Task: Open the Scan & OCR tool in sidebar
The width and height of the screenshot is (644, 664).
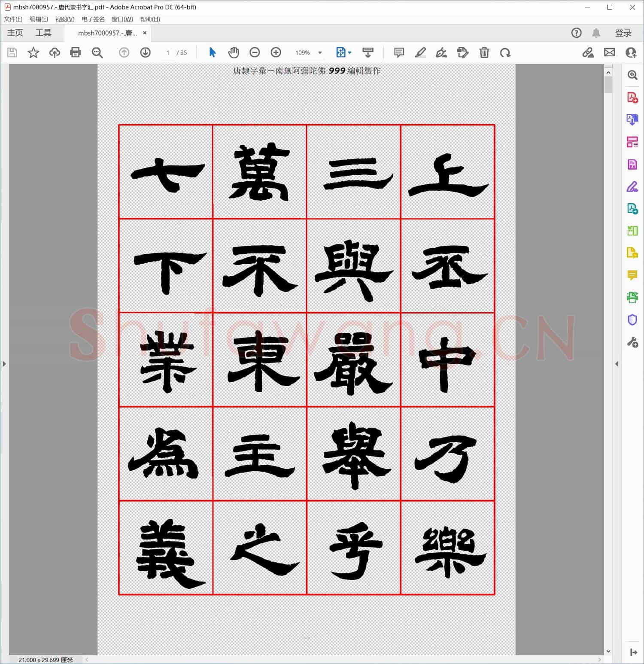Action: [632, 297]
